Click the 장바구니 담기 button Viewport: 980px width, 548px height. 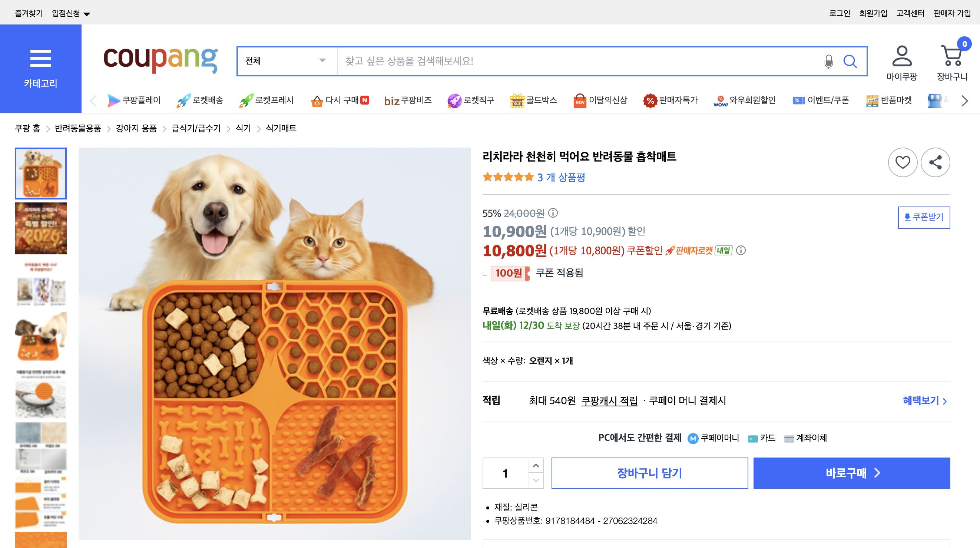tap(650, 473)
